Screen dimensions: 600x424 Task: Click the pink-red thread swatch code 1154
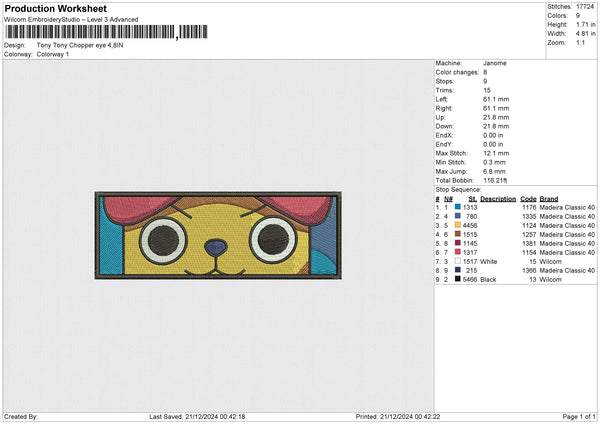point(457,252)
